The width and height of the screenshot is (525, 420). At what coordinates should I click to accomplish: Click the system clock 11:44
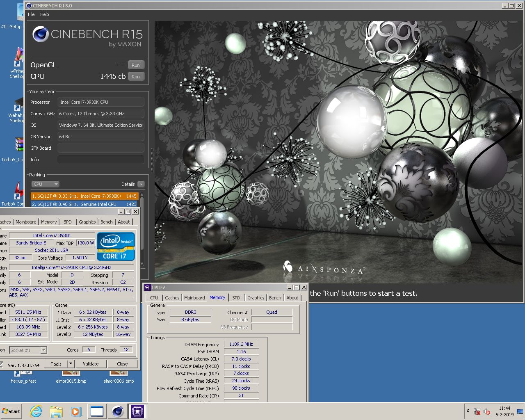[x=504, y=408]
